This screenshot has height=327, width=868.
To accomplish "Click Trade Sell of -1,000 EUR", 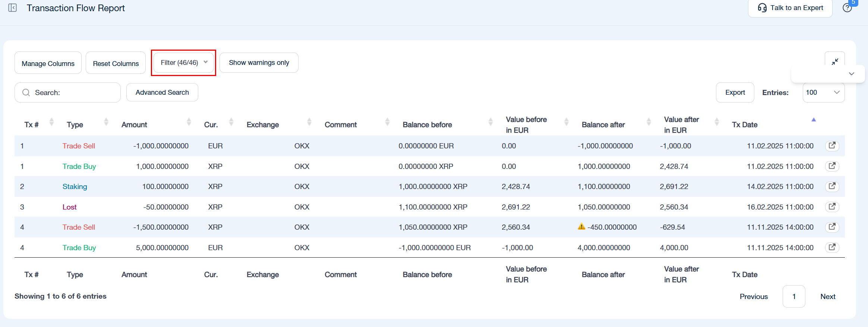I will (79, 146).
